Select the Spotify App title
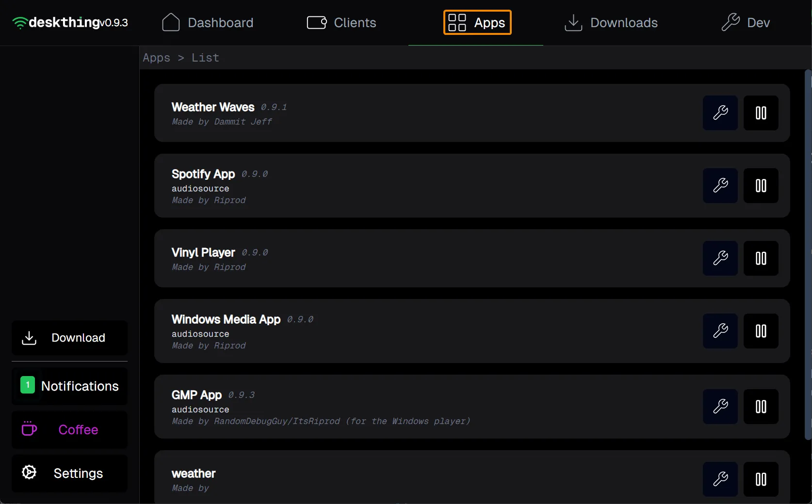The image size is (812, 504). click(203, 174)
